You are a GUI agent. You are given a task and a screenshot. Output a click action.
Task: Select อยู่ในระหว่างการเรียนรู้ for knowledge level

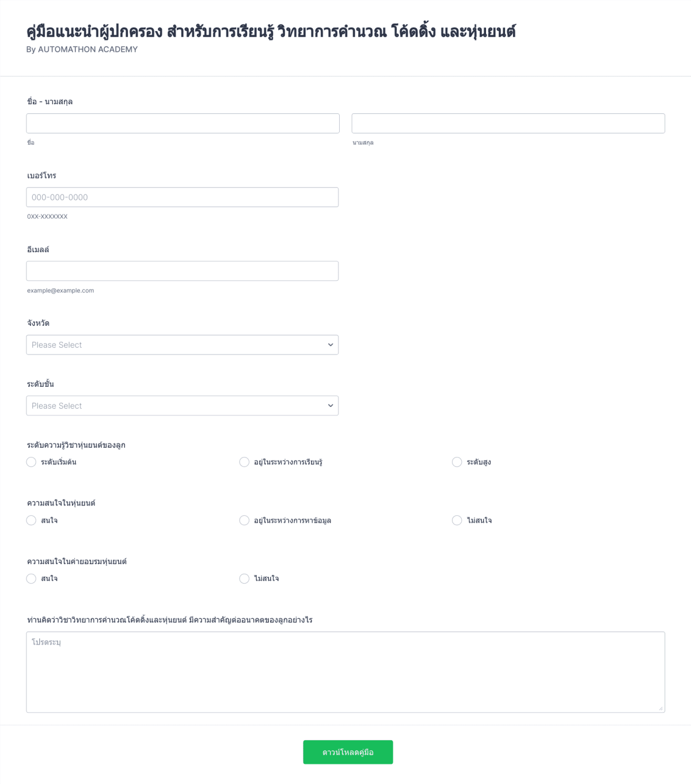[x=244, y=462]
